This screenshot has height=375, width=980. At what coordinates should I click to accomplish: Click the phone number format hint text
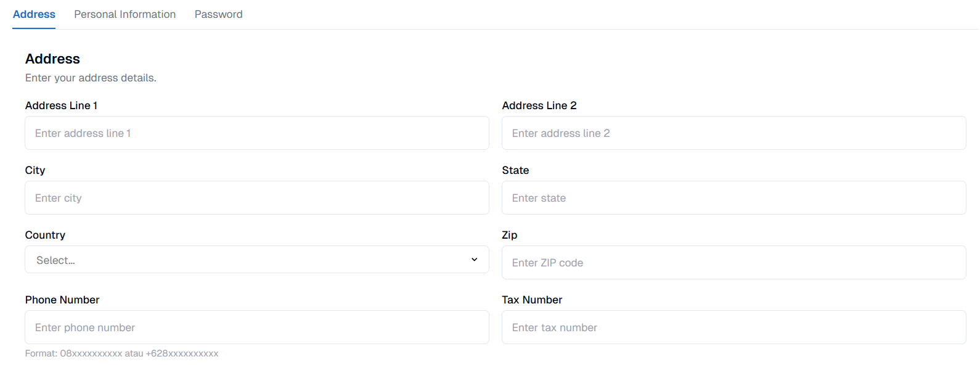(121, 353)
